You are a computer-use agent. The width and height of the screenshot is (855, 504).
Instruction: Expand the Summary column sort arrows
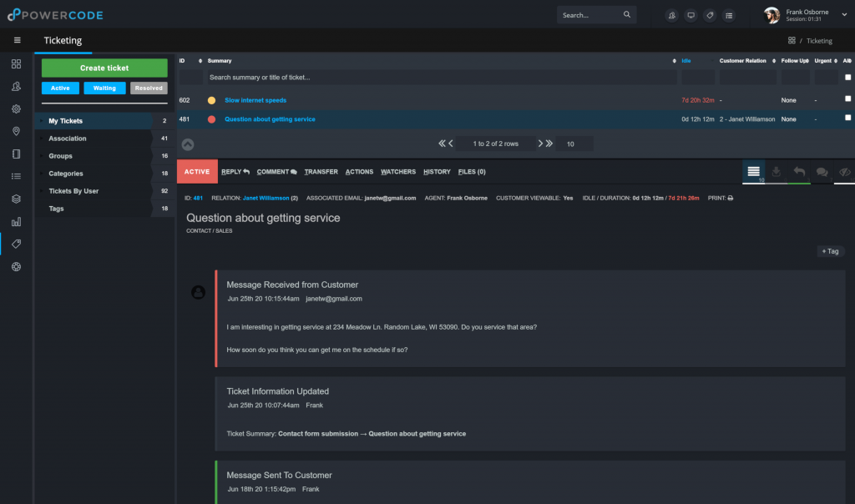pos(674,60)
